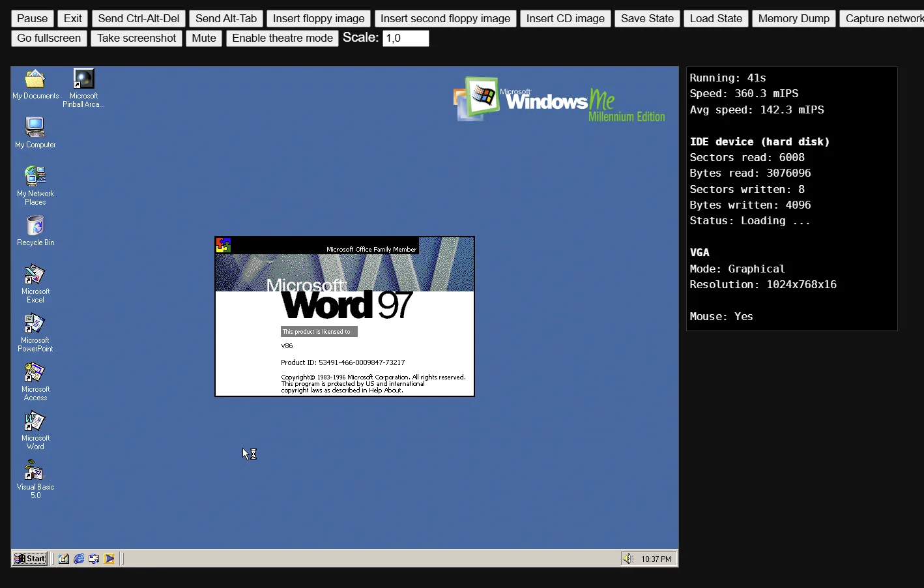924x588 pixels.
Task: Send Alt-Tab to the emulator
Action: click(x=226, y=18)
